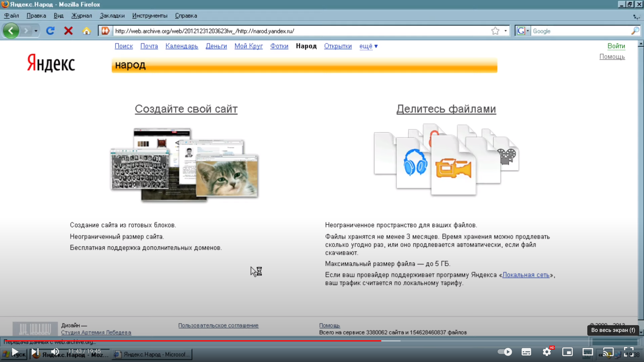Follow the Поиск link in Yandex navigation
This screenshot has width=644, height=362.
tap(124, 46)
